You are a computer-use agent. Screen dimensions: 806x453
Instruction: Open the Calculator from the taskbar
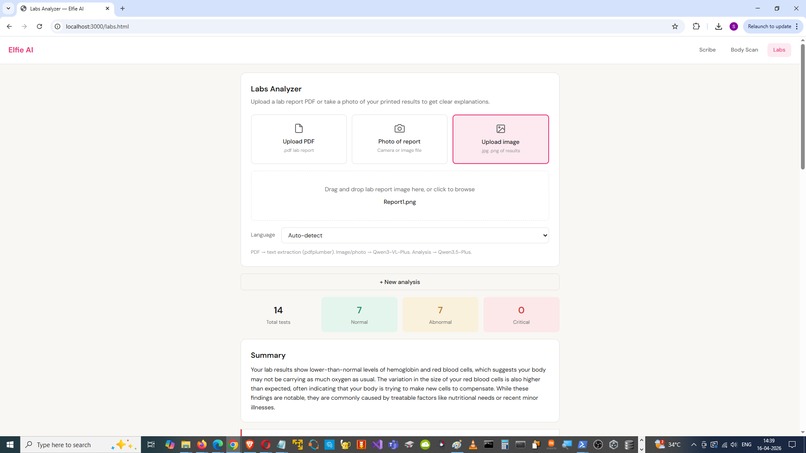tap(504, 444)
